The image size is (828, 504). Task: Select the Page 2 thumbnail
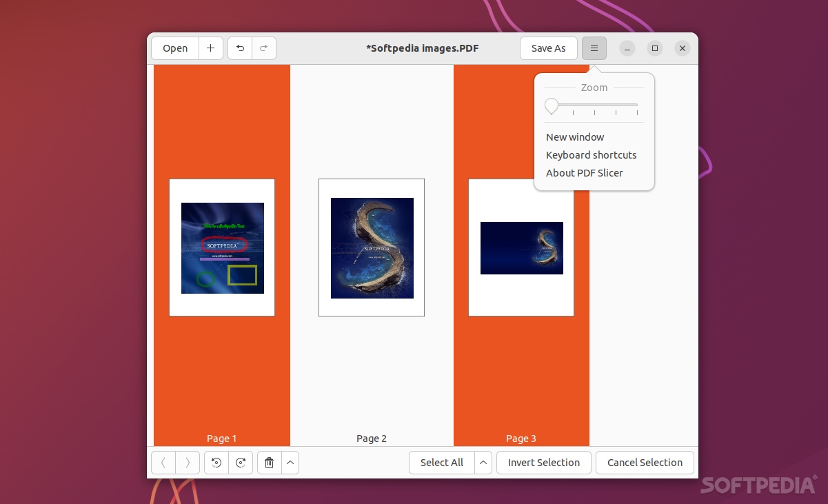pos(371,247)
